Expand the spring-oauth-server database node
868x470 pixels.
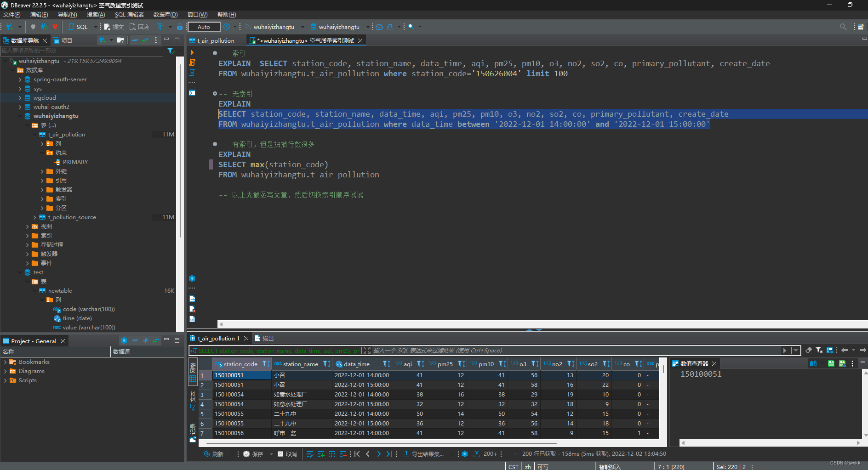click(20, 79)
